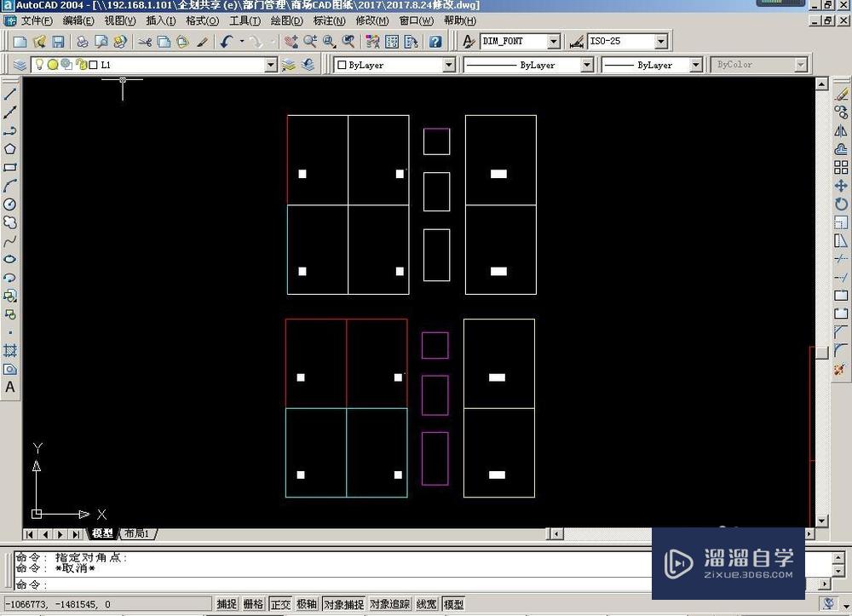Image resolution: width=852 pixels, height=616 pixels.
Task: Click the Undo arrow icon
Action: point(227,42)
